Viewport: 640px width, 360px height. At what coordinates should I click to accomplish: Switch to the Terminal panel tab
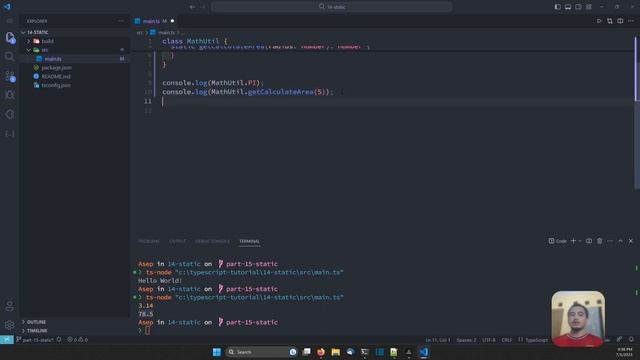pyautogui.click(x=249, y=241)
